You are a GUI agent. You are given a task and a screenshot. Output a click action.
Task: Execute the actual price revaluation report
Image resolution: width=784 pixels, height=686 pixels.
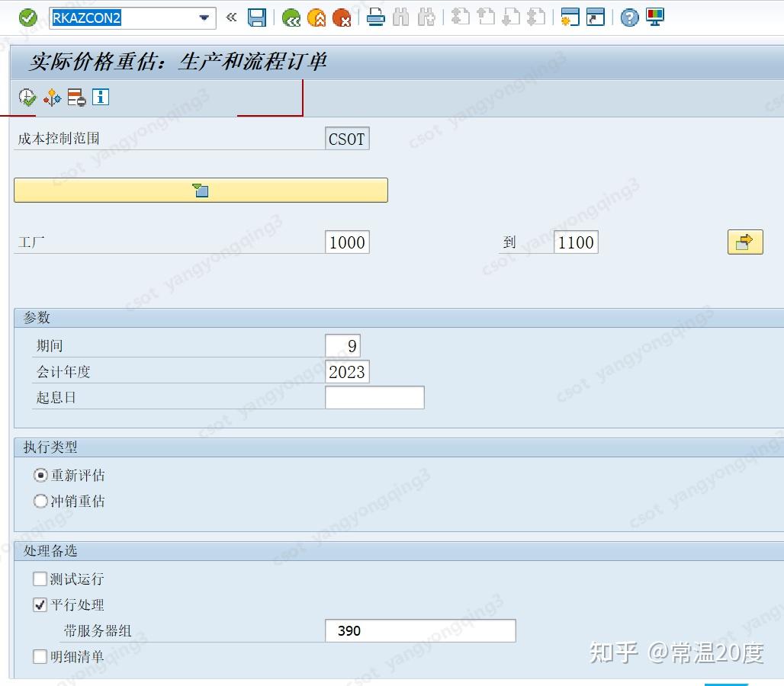tap(25, 98)
